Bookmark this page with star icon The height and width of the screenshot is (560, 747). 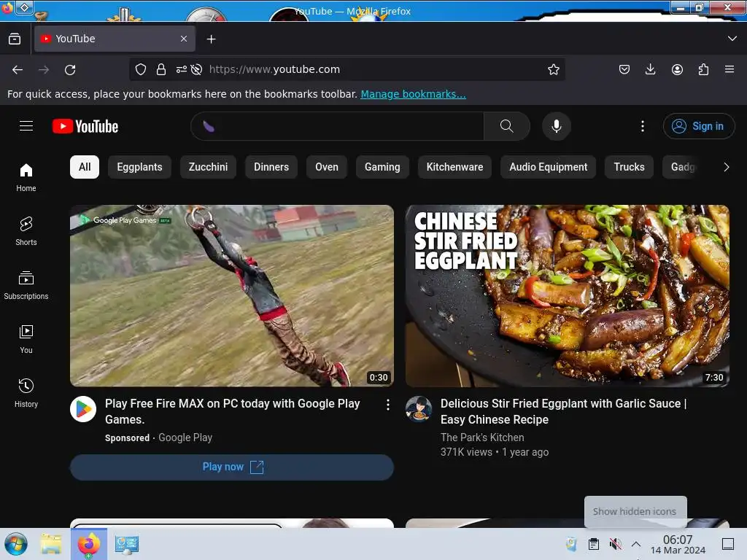tap(553, 69)
